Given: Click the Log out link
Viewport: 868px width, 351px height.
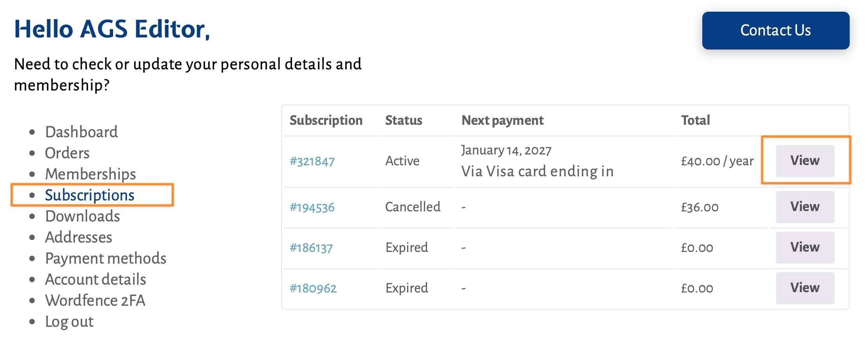Looking at the screenshot, I should [x=69, y=321].
